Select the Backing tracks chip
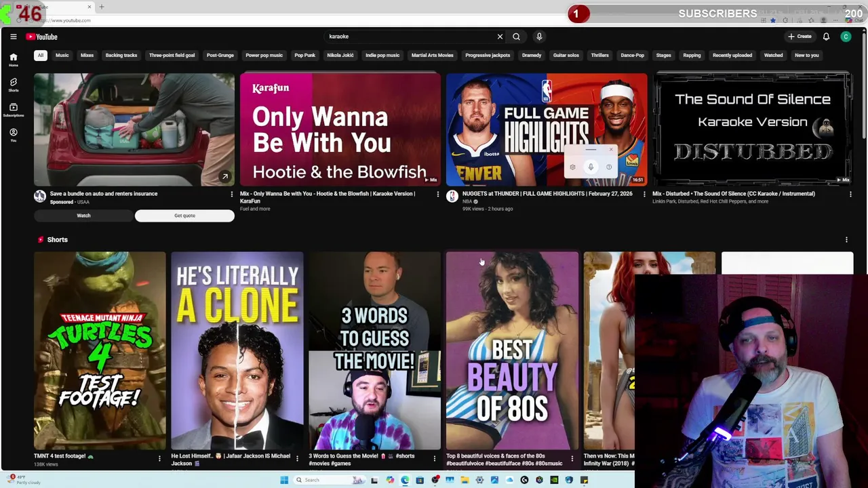The height and width of the screenshot is (488, 868). 121,55
